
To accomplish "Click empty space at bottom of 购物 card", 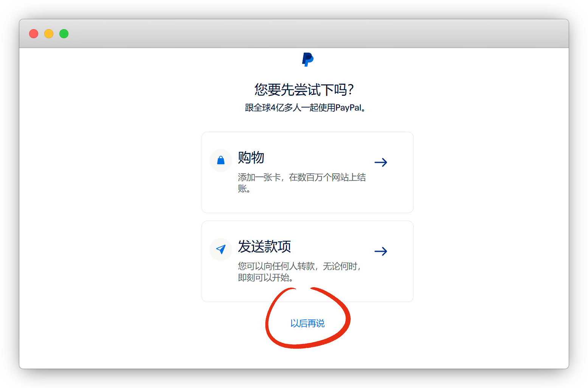I will (307, 204).
